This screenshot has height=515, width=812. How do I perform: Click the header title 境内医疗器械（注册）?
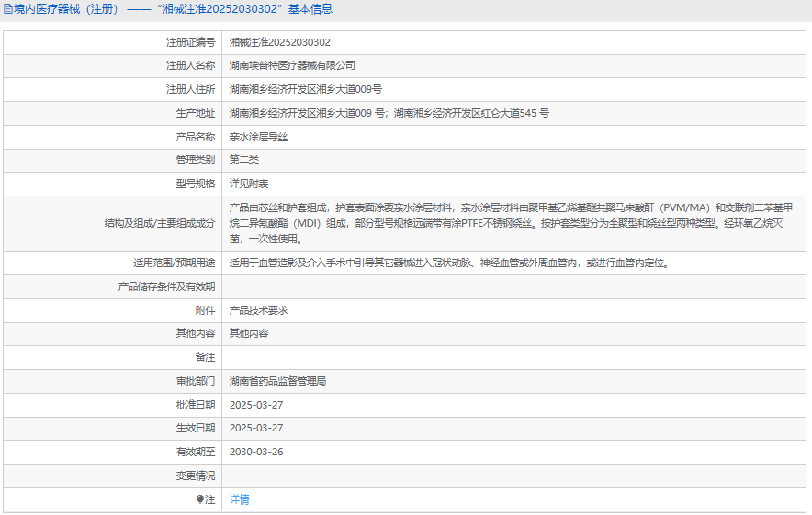coord(66,9)
